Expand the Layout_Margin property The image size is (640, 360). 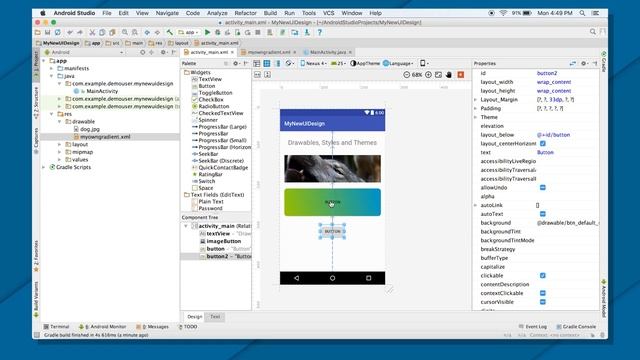click(476, 100)
